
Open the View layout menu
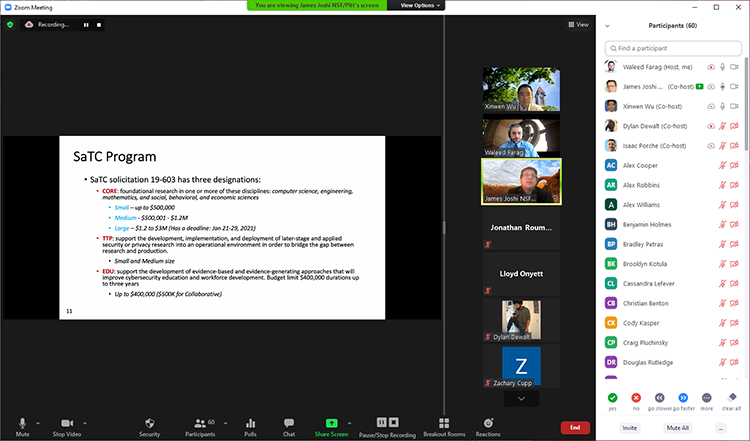(578, 24)
